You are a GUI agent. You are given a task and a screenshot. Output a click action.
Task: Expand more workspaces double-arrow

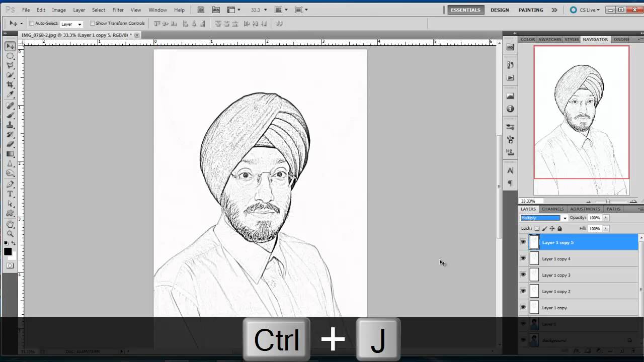coord(554,10)
